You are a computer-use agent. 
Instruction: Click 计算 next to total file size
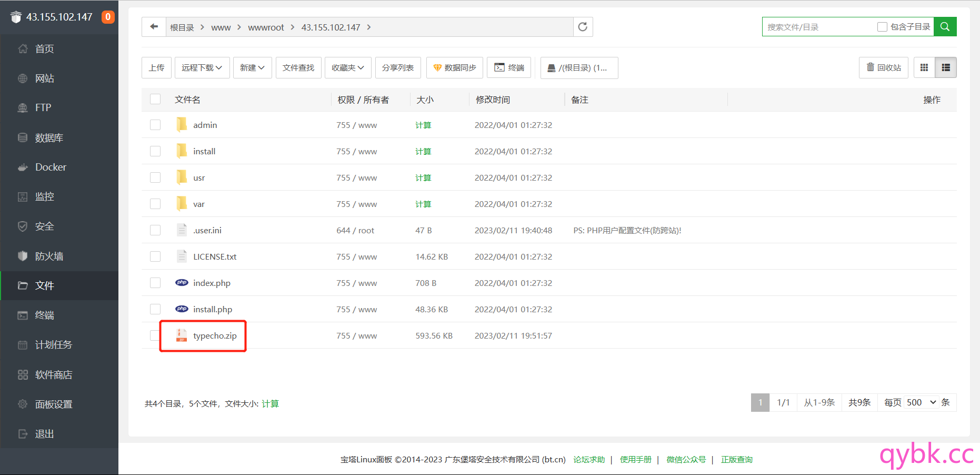point(271,403)
